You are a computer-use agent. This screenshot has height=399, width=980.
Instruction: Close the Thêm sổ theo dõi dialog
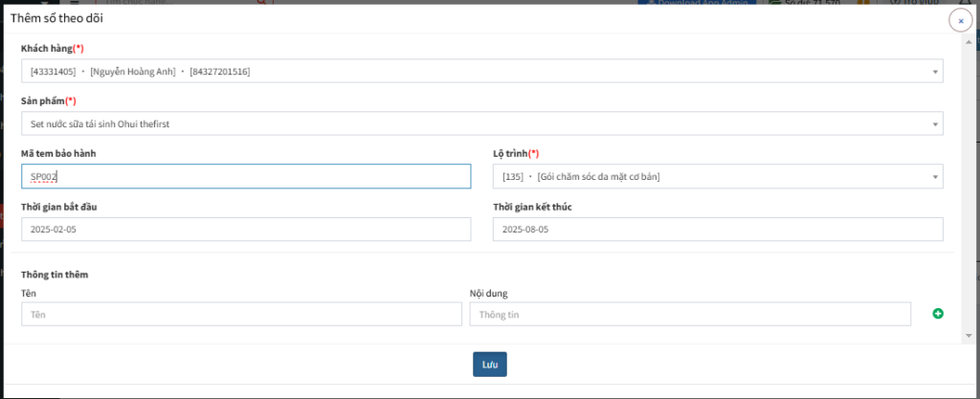pyautogui.click(x=961, y=21)
